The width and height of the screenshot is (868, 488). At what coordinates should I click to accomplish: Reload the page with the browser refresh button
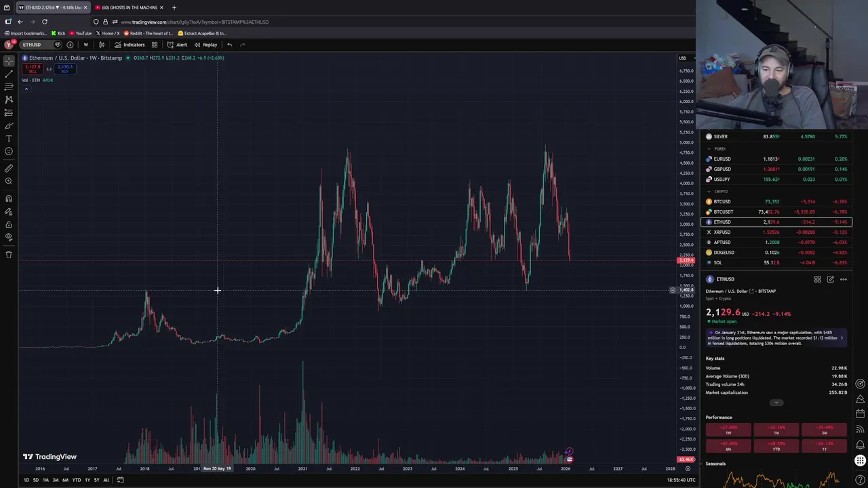coord(45,22)
